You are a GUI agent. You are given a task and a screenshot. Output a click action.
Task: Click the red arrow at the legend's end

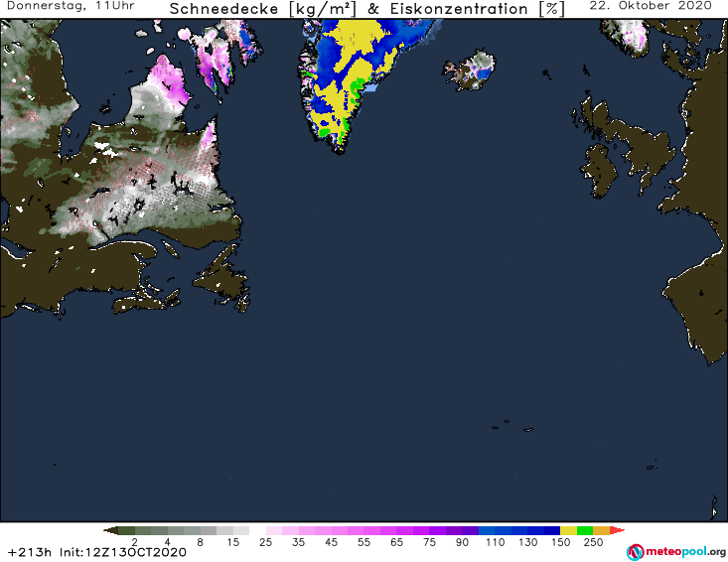(x=617, y=530)
